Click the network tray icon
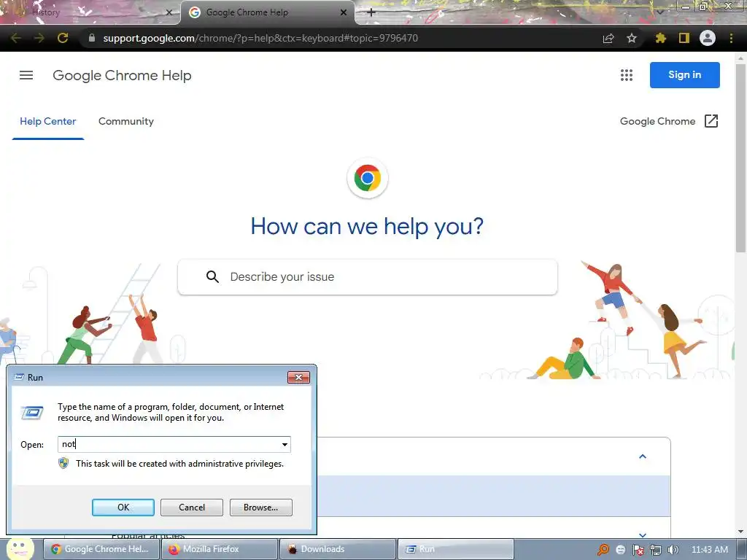The width and height of the screenshot is (747, 560). pyautogui.click(x=656, y=550)
